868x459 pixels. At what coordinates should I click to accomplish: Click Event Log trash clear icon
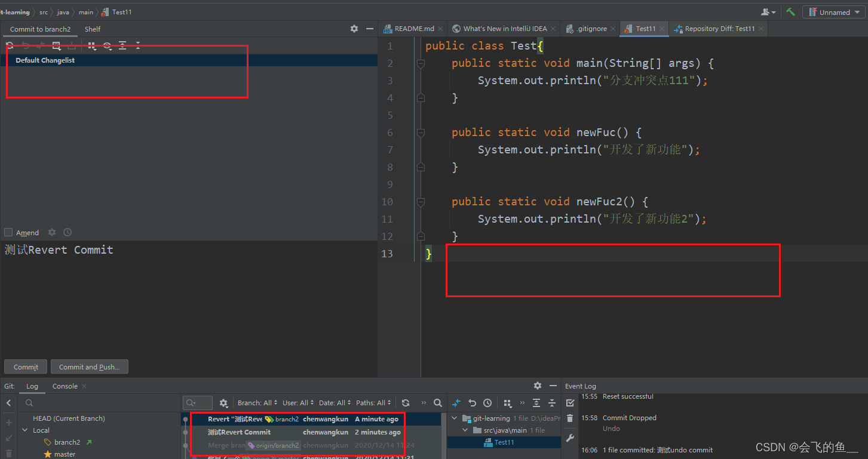(570, 418)
